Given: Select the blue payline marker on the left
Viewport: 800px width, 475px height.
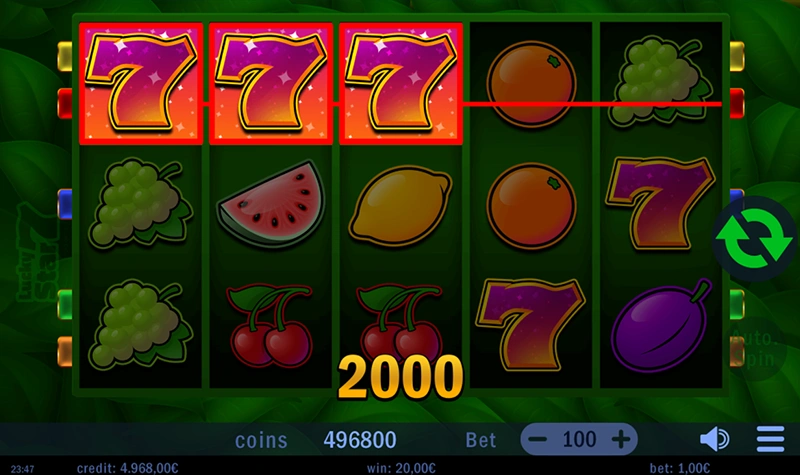Looking at the screenshot, I should click(x=65, y=204).
